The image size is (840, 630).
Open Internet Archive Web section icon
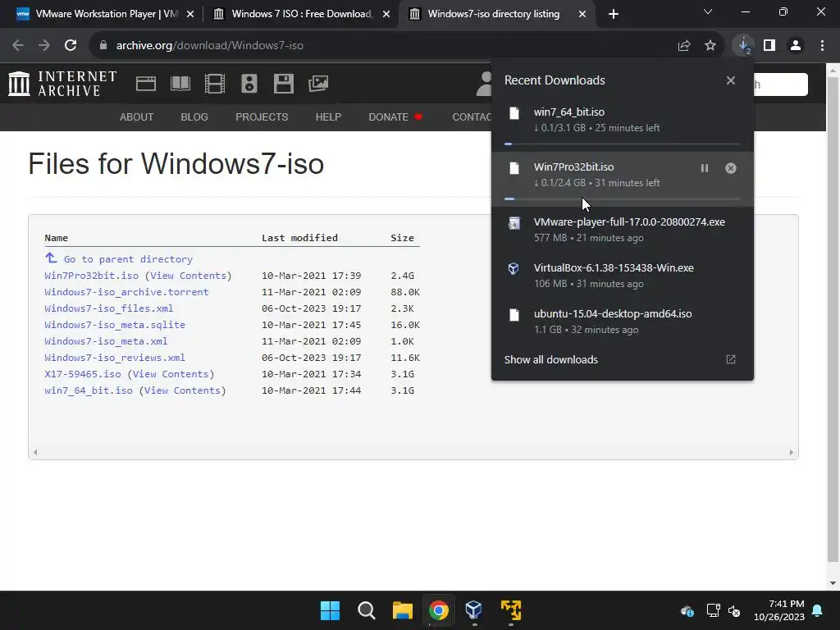pos(146,84)
